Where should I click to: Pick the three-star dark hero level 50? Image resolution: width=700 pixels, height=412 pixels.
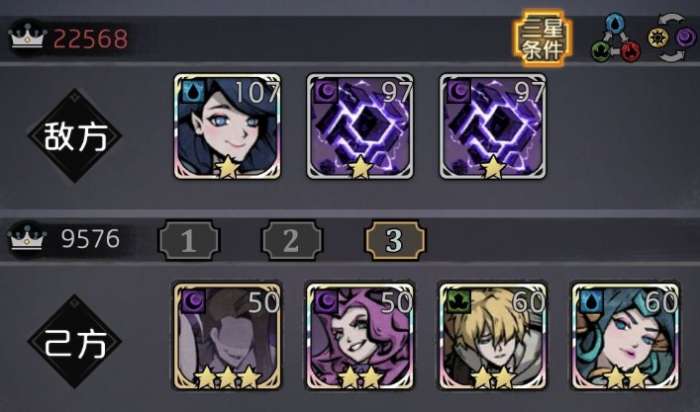pyautogui.click(x=227, y=336)
